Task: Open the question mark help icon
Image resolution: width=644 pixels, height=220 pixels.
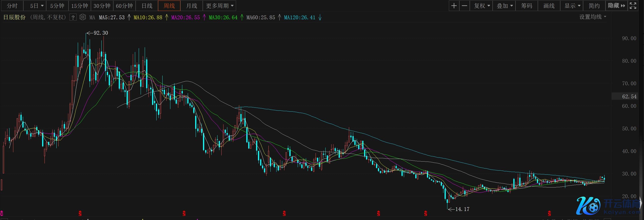Action: (73, 17)
